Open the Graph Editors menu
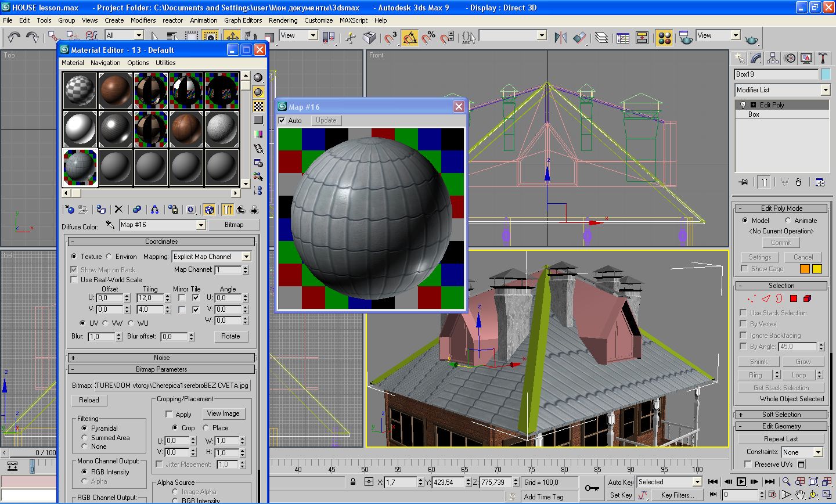836x504 pixels. coord(243,20)
